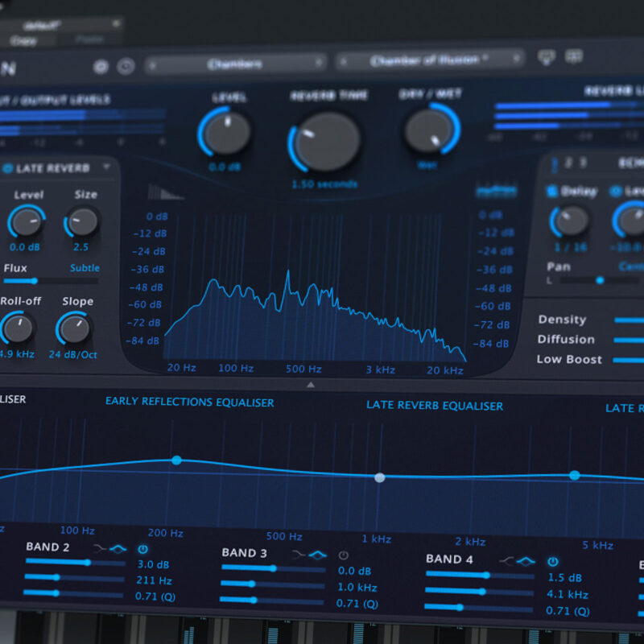Screen dimensions: 644x644
Task: Select echo tab 2
Action: [x=568, y=163]
